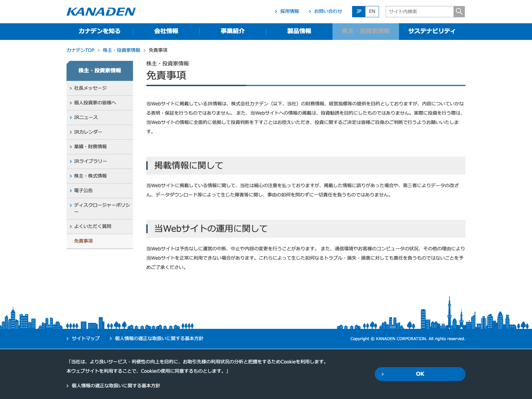
Task: Click カナデンTOP breadcrumb link
Action: coord(80,50)
